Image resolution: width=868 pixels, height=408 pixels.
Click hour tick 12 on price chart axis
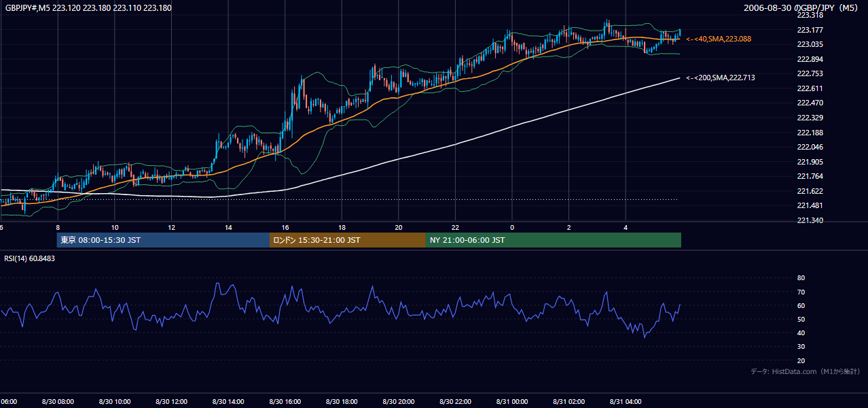coord(171,228)
